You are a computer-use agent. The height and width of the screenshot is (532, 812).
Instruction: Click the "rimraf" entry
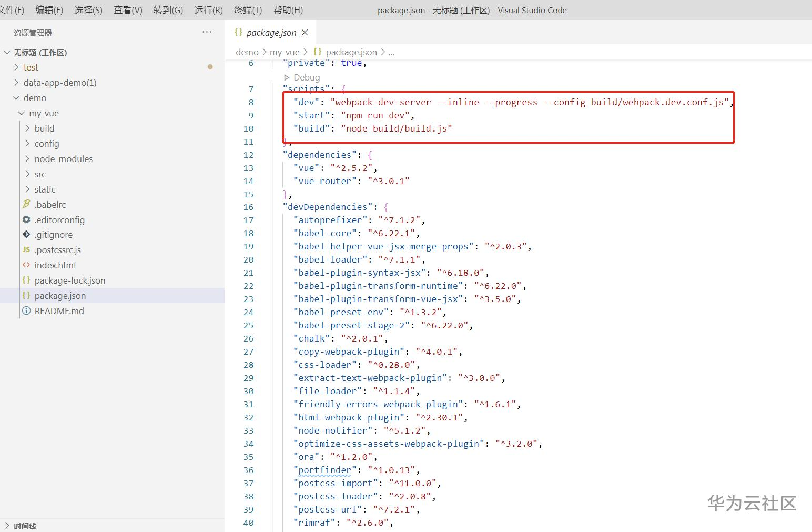[314, 523]
